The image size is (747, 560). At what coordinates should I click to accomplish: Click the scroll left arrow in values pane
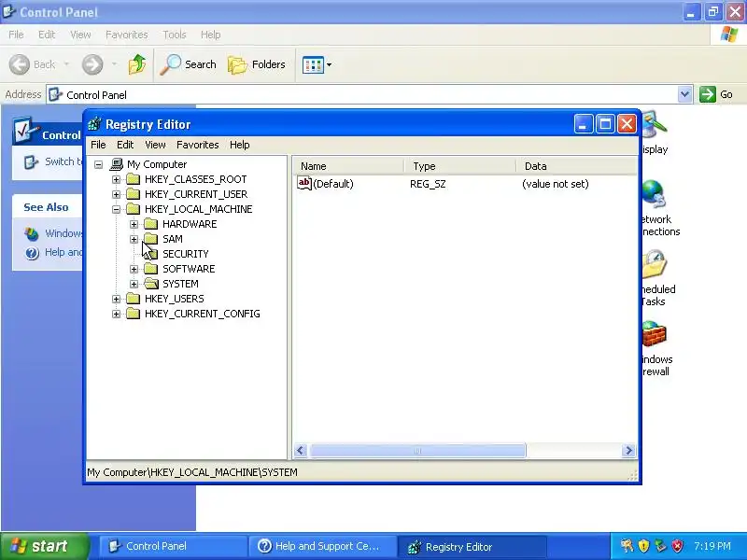(x=301, y=451)
